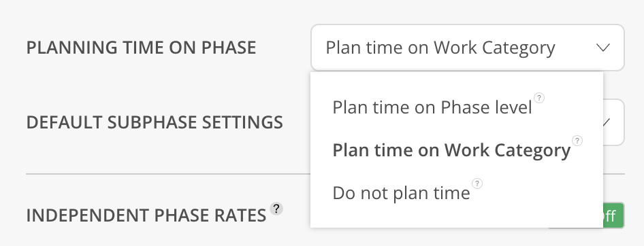Pick the Do not plan time option

point(401,193)
